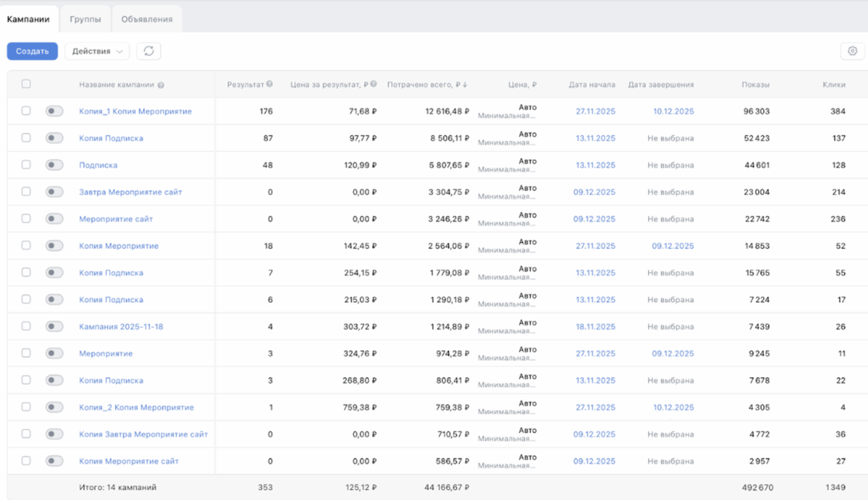Enable the Завтра Мероприятие сайт campaign switch

click(54, 192)
